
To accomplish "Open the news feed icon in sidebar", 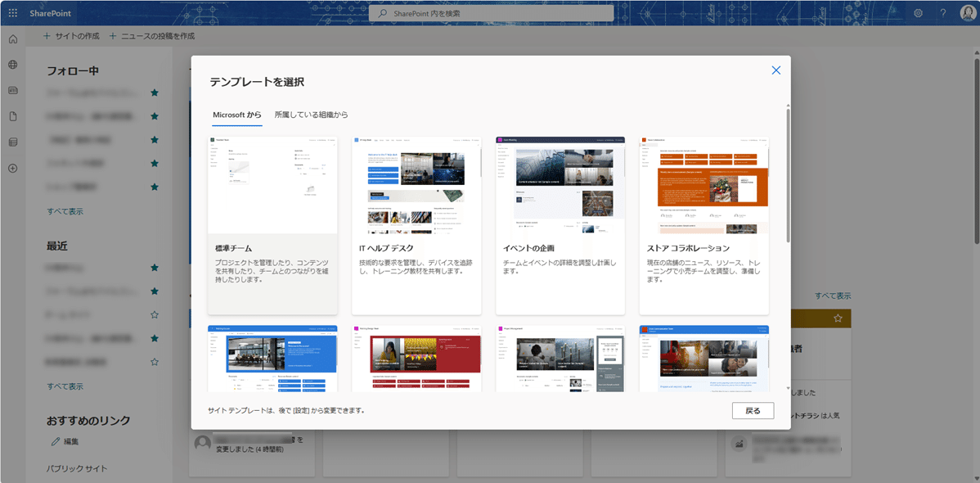I will (x=12, y=88).
